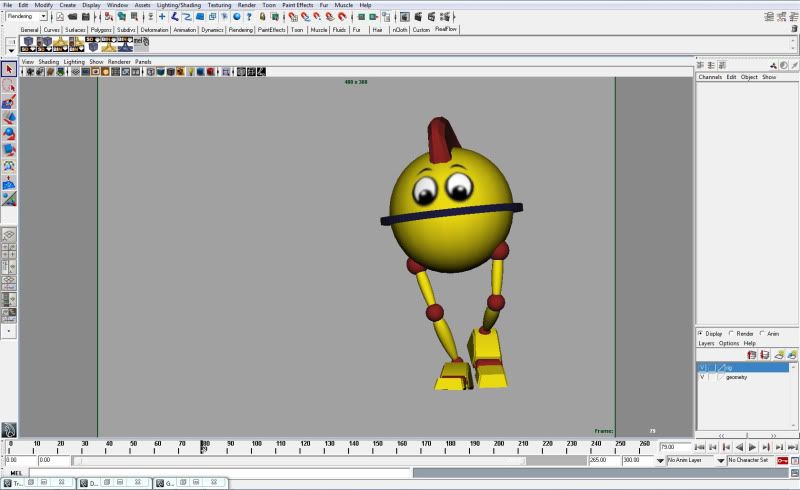800x490 pixels.
Task: Activate the Lasso select tool
Action: click(x=9, y=86)
